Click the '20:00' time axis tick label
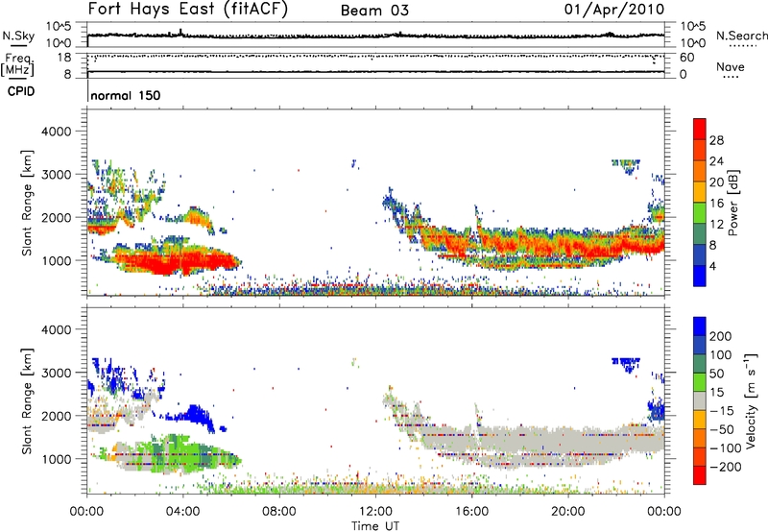The height and width of the screenshot is (532, 768). (x=568, y=512)
